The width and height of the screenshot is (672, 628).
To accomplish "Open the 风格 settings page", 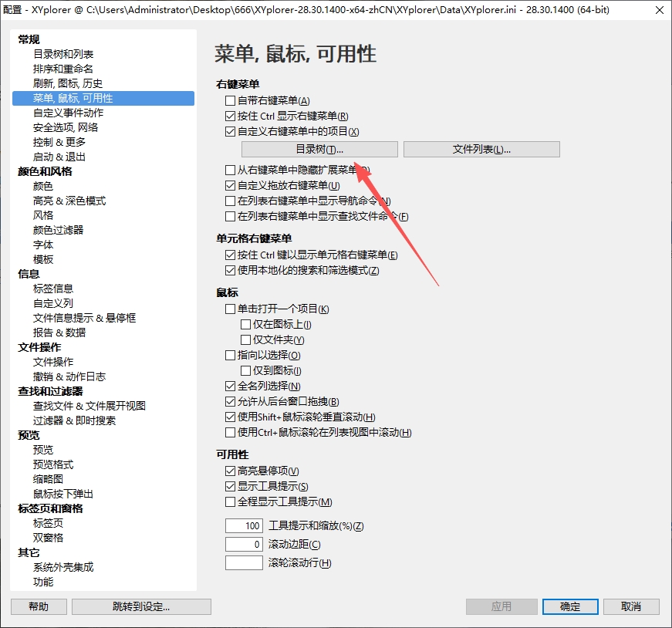I will 43,215.
